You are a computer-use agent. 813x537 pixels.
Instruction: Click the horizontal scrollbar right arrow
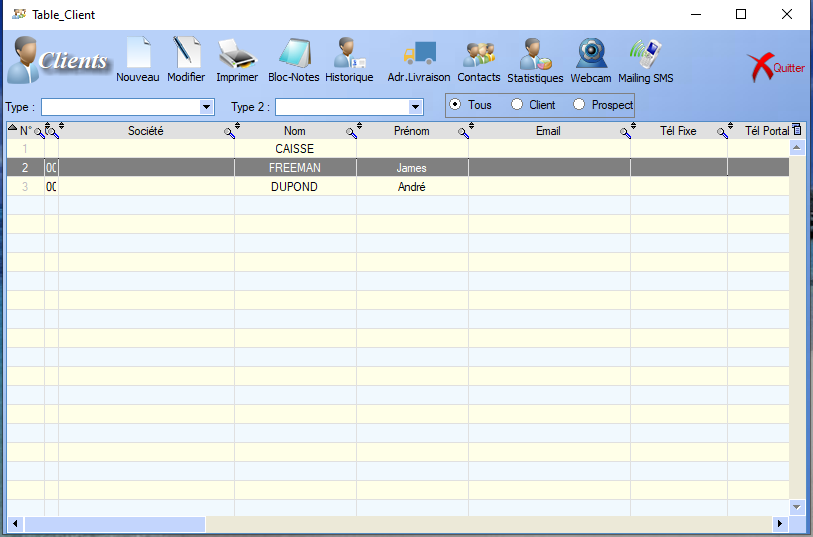coord(780,524)
